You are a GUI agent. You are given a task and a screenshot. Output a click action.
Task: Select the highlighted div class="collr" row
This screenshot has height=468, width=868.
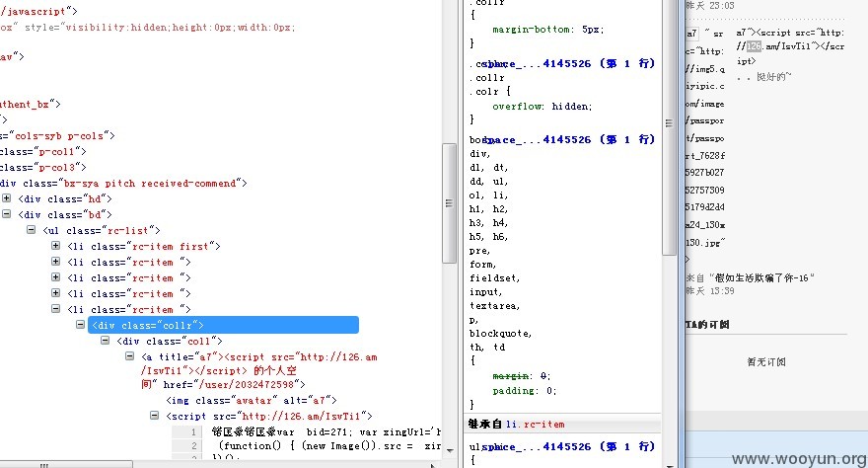(223, 325)
